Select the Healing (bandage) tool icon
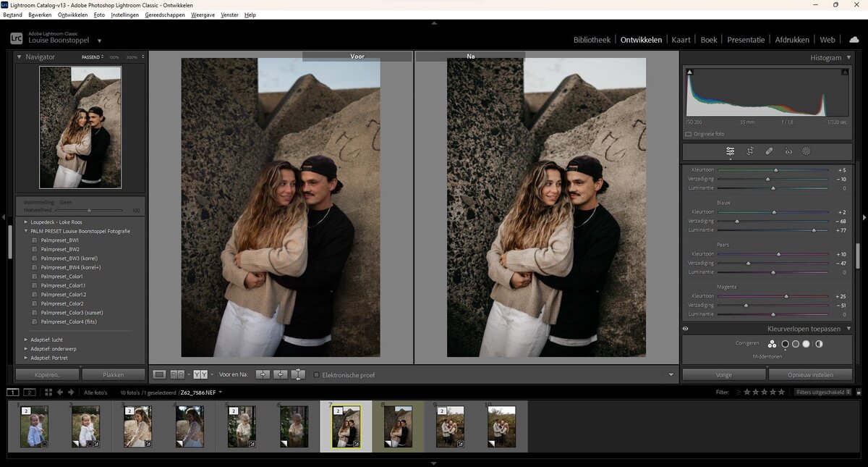 pyautogui.click(x=769, y=151)
